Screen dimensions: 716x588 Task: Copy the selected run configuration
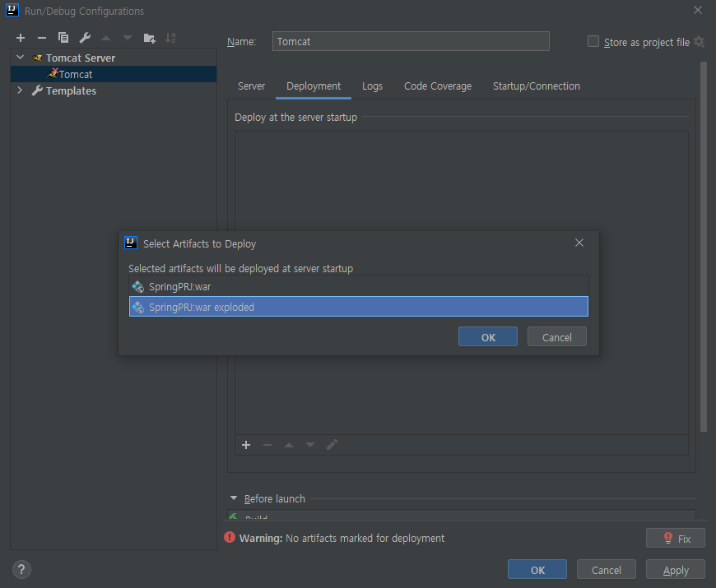(63, 38)
